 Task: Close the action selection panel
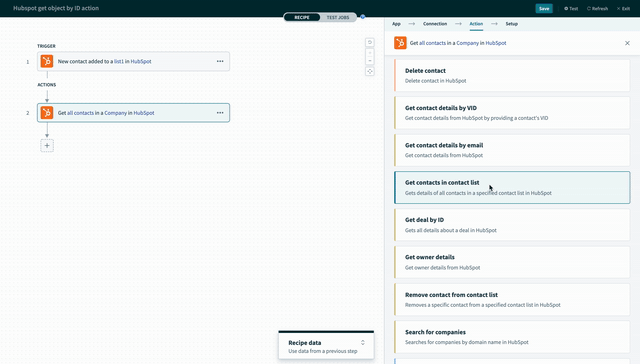tap(627, 43)
